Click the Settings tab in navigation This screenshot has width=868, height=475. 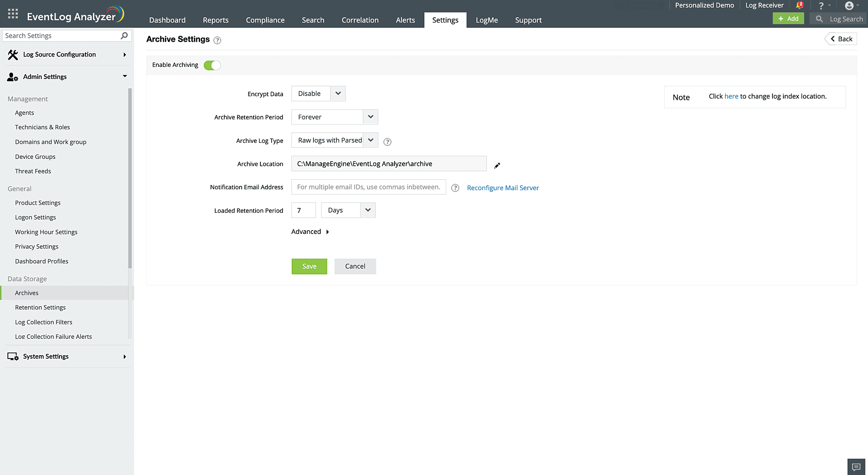point(445,20)
